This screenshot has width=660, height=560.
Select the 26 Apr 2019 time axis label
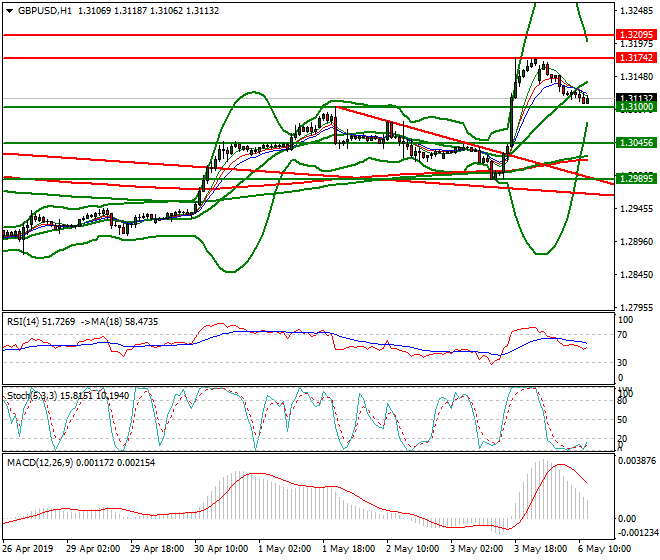(x=28, y=549)
